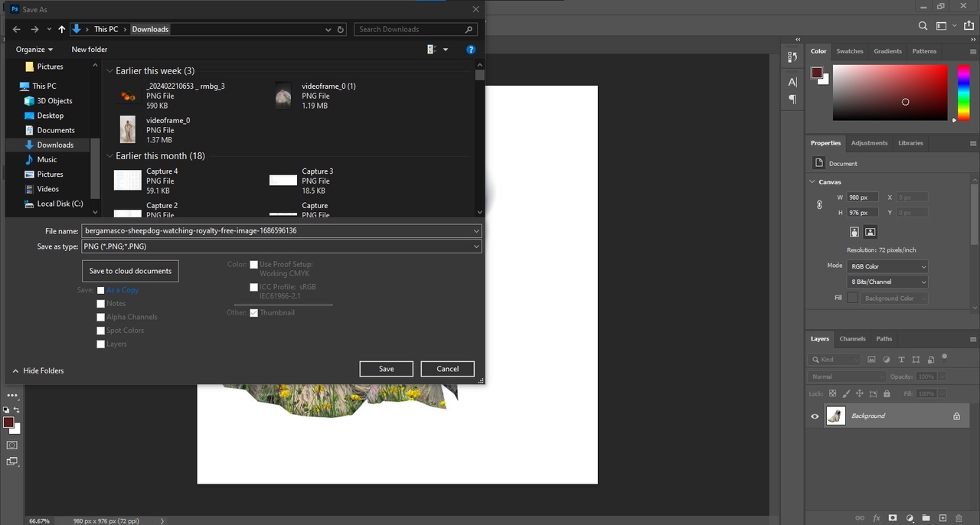Viewport: 980px width, 525px height.
Task: Click the landscape orientation canvas icon
Action: coord(871,232)
